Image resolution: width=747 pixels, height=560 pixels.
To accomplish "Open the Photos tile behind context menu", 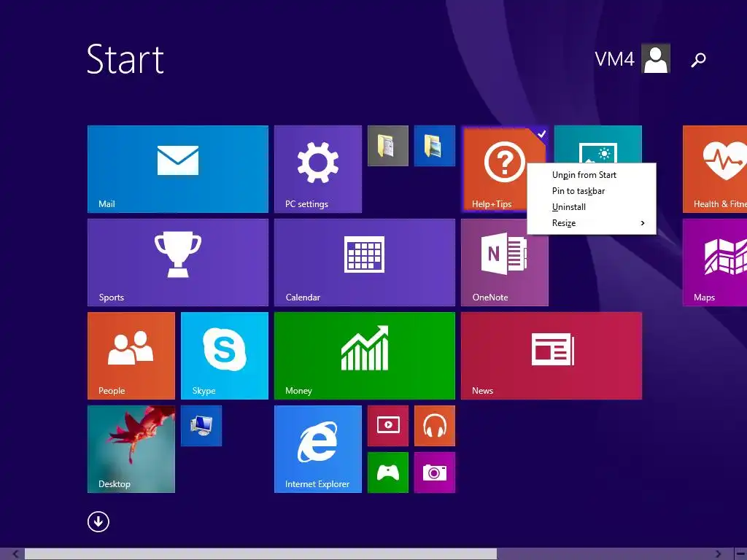I will tap(598, 144).
